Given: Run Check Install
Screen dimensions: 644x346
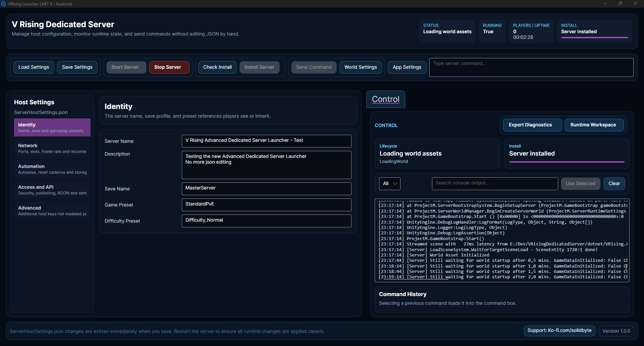Looking at the screenshot, I should [217, 67].
